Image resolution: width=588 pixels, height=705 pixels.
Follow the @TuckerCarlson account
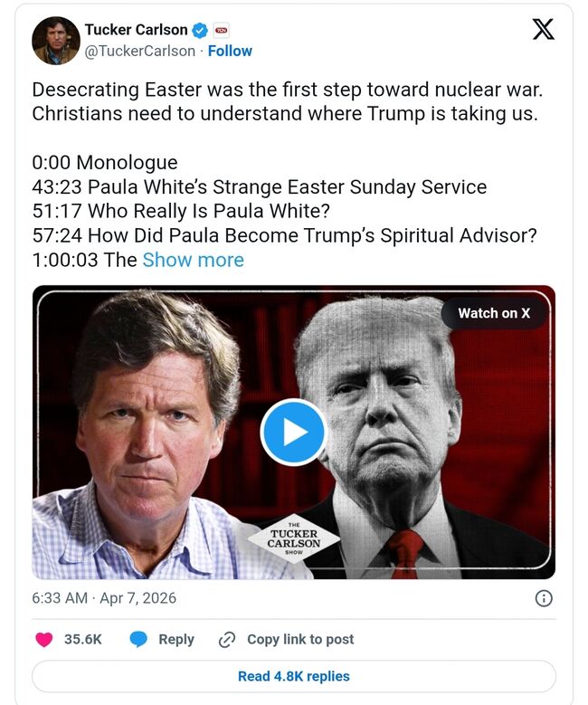[230, 51]
